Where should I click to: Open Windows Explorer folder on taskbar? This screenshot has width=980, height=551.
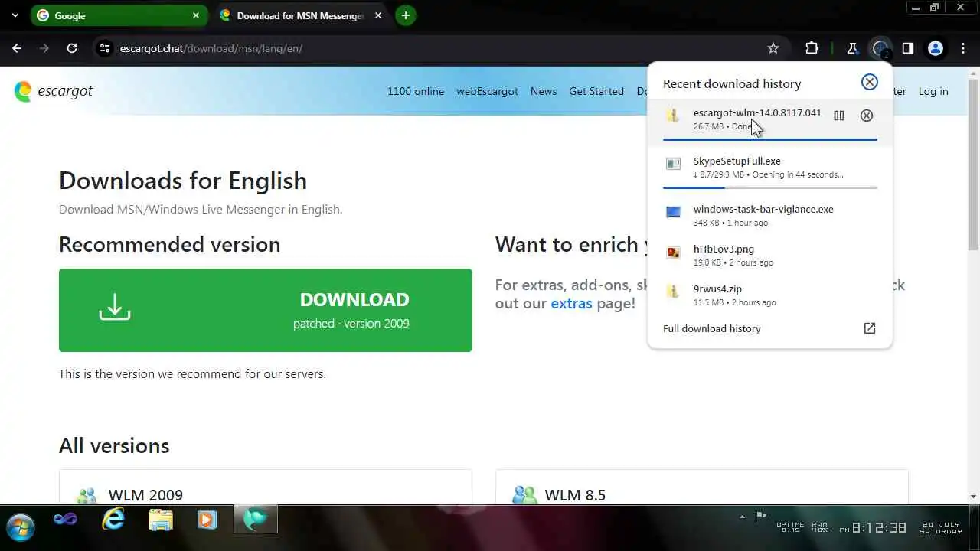161,520
